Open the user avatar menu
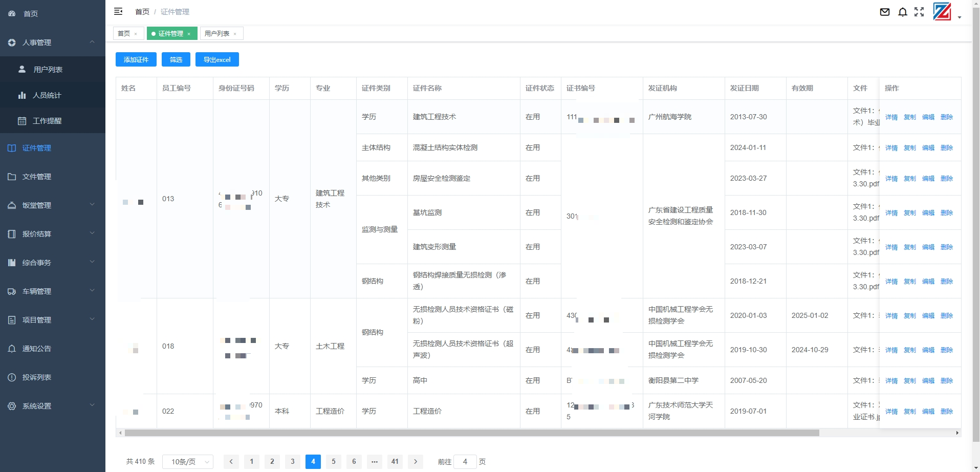 click(x=942, y=12)
